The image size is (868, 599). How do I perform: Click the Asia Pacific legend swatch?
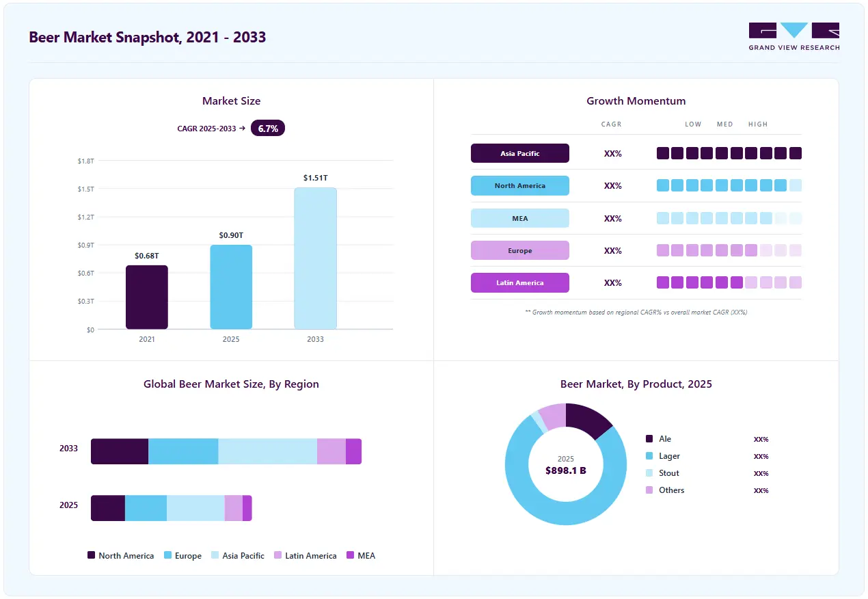click(x=215, y=555)
